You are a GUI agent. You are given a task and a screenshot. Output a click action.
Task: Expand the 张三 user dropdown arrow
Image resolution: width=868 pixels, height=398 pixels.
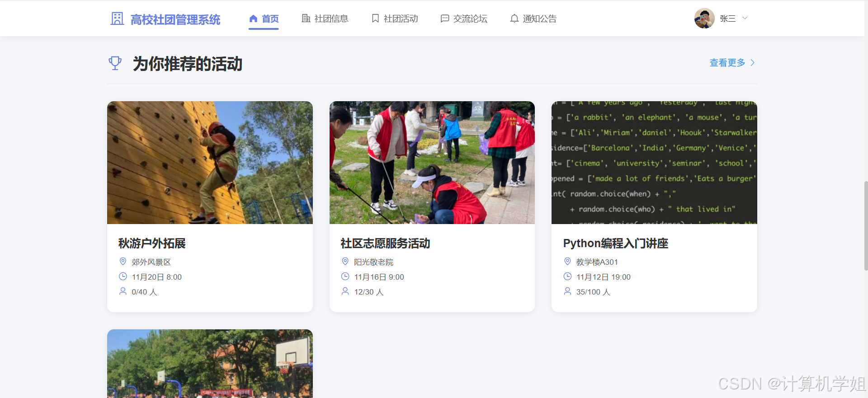(745, 19)
